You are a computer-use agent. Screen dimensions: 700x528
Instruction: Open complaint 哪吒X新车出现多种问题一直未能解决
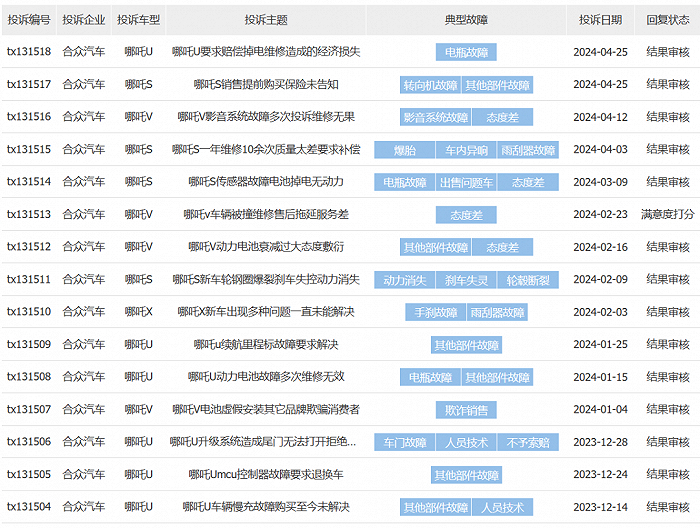(x=266, y=312)
